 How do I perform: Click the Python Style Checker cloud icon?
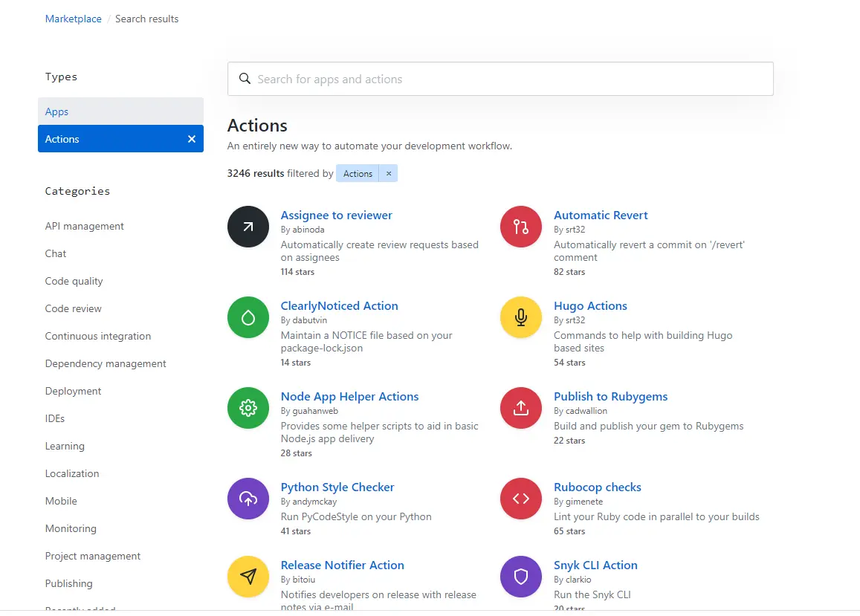[248, 498]
